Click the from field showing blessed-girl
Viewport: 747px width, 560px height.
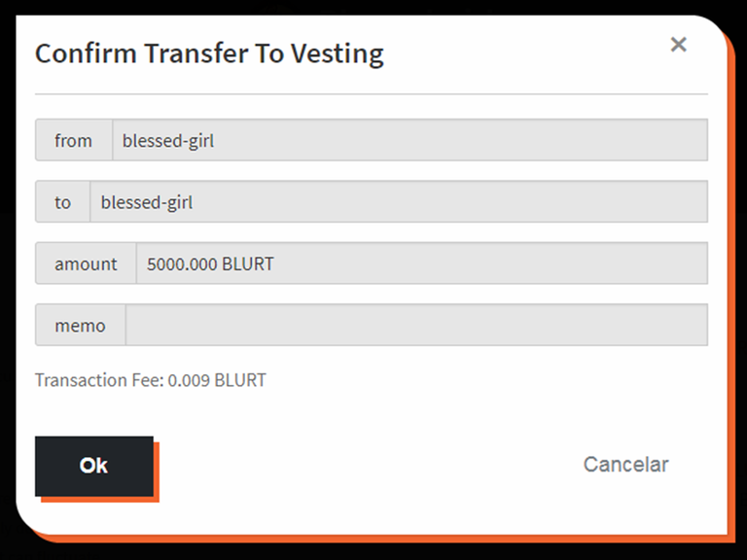(409, 140)
